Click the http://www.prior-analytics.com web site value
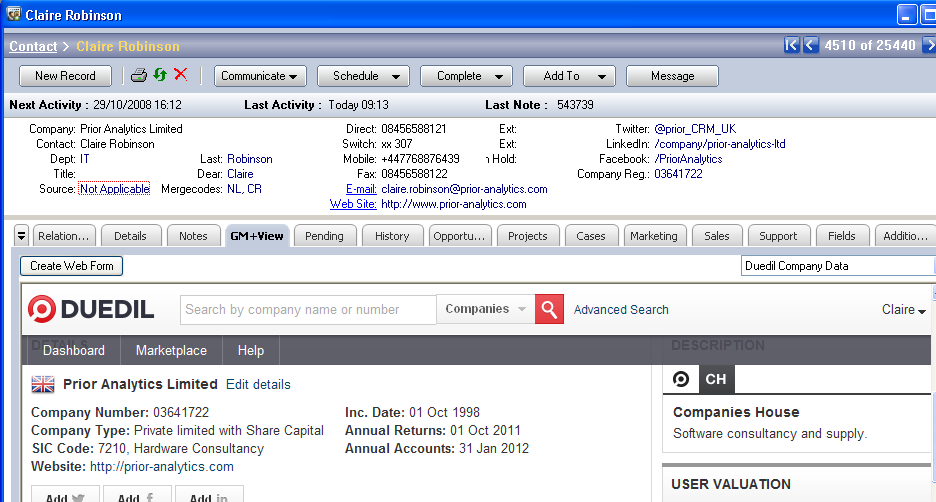 click(x=454, y=204)
